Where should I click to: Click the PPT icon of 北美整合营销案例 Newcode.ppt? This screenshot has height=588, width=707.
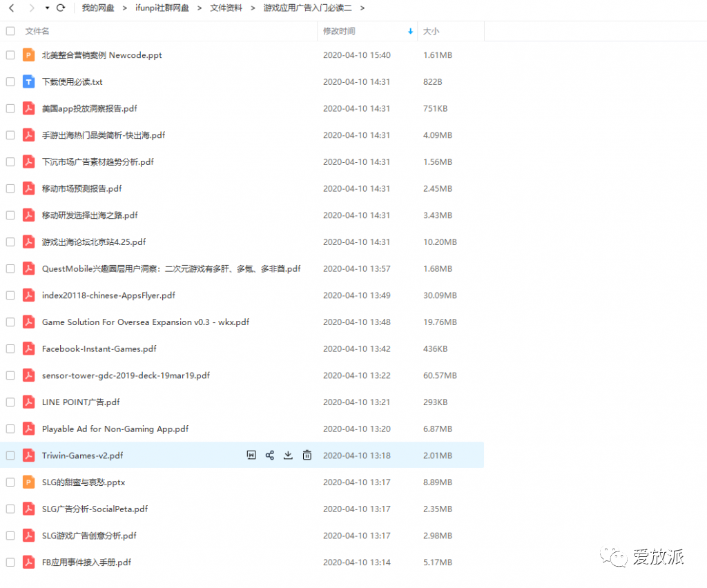(28, 55)
